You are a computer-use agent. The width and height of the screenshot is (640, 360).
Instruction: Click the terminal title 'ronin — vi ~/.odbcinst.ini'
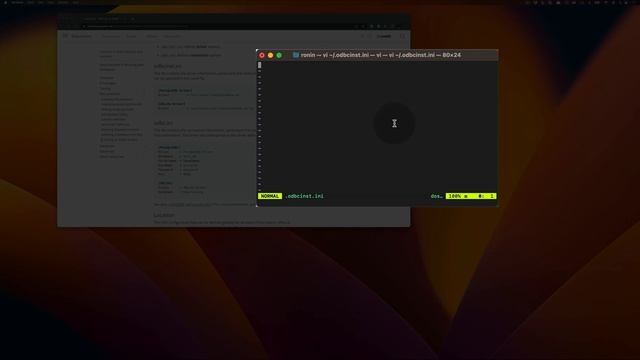[381, 55]
